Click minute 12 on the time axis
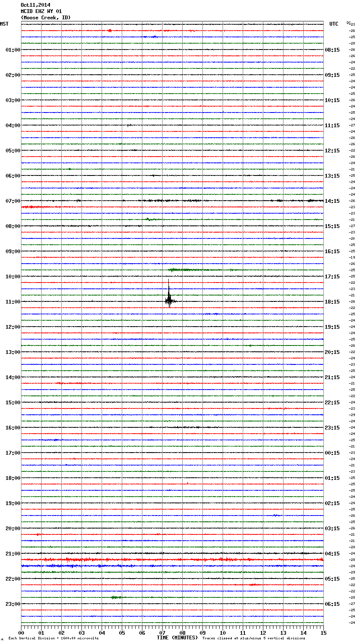Viewport: 357px width, 644px height. click(x=263, y=633)
